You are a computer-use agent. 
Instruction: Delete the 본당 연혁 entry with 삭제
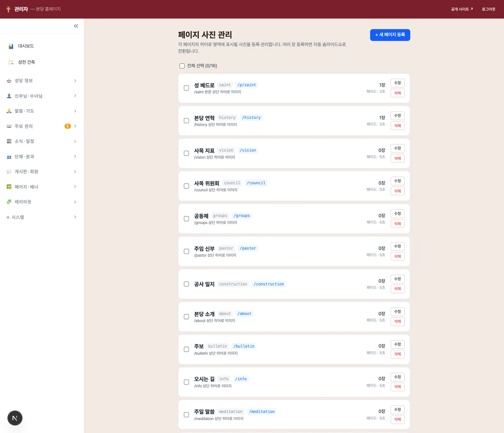pyautogui.click(x=398, y=126)
